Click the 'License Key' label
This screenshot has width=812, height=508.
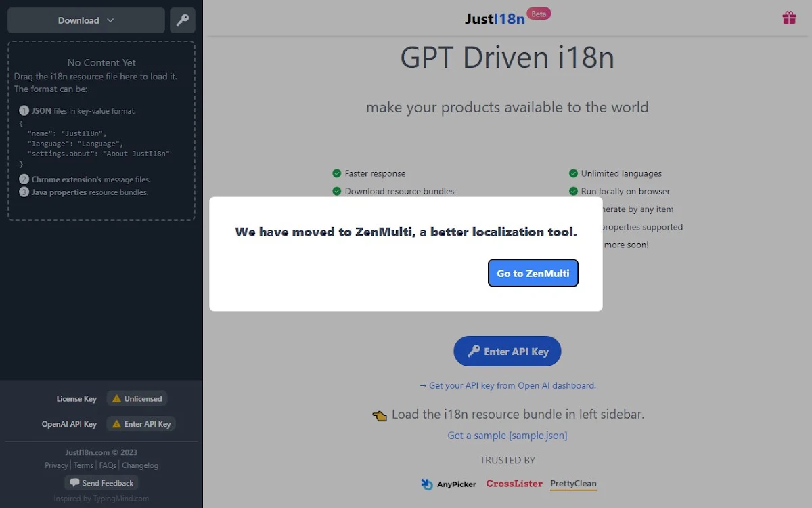[76, 399]
